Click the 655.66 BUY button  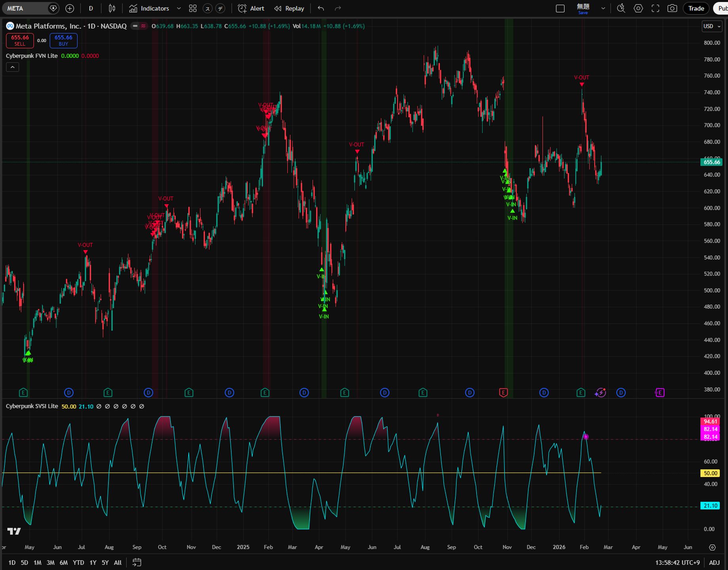(x=63, y=40)
